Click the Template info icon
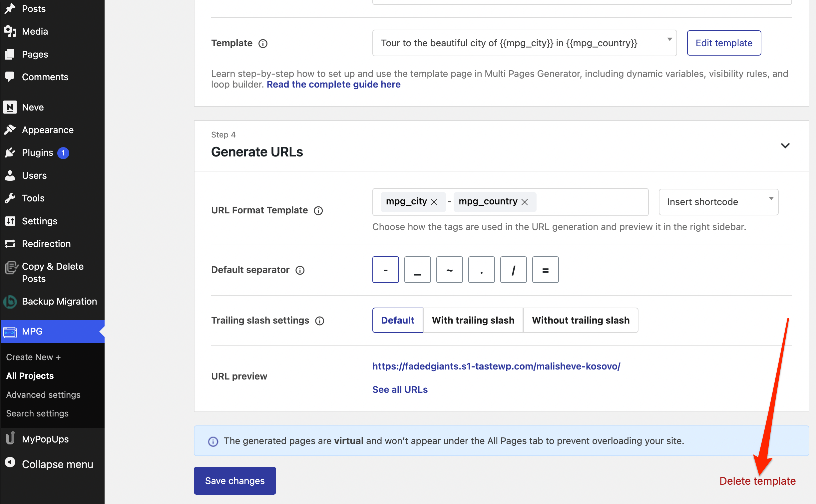The height and width of the screenshot is (504, 816). 263,44
